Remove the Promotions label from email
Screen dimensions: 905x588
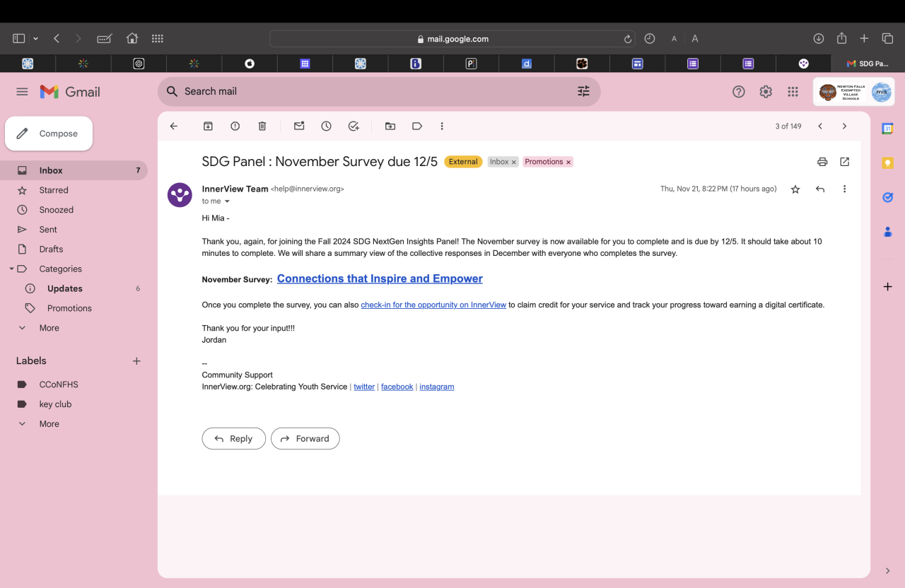(568, 162)
